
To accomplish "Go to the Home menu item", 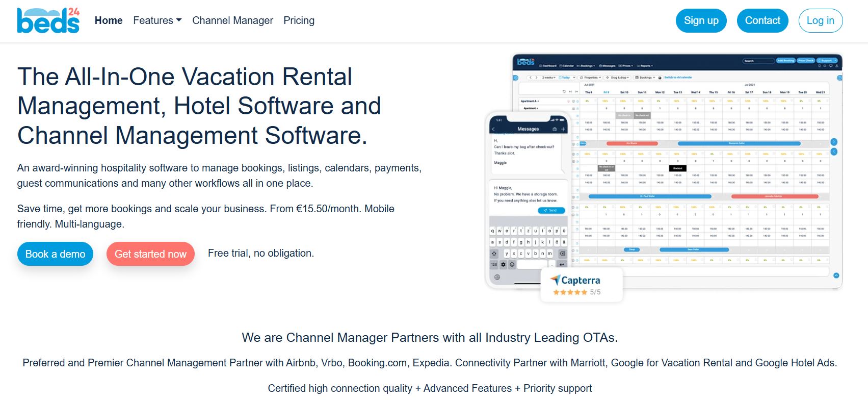I will [x=109, y=20].
